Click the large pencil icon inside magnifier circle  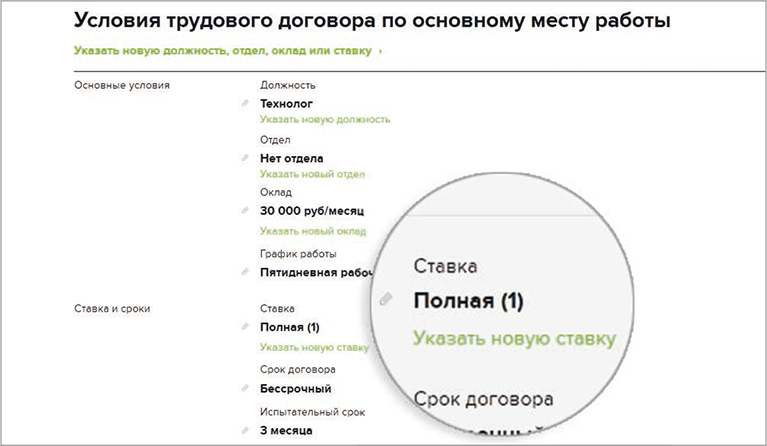pyautogui.click(x=386, y=300)
